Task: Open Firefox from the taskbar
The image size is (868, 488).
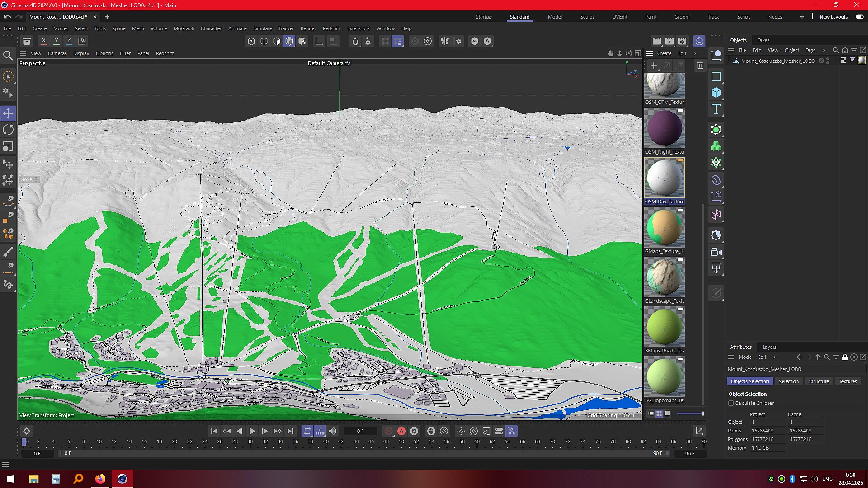Action: tap(100, 479)
